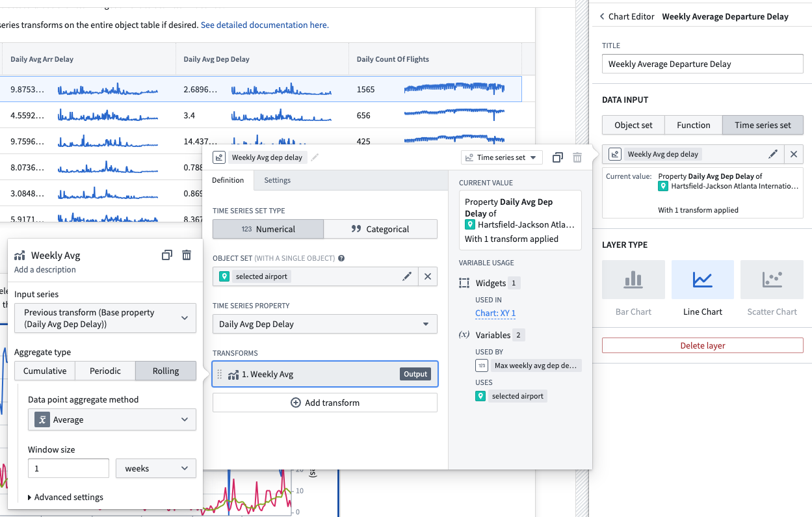Click the chart Title input field
This screenshot has height=517, width=812.
(702, 64)
